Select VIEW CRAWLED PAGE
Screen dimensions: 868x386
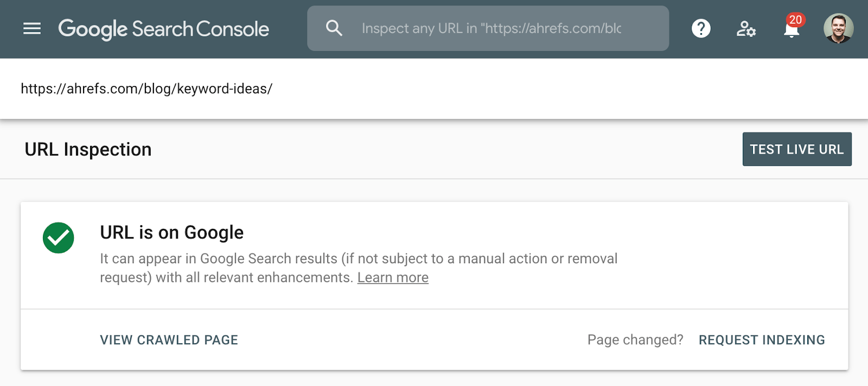point(168,340)
